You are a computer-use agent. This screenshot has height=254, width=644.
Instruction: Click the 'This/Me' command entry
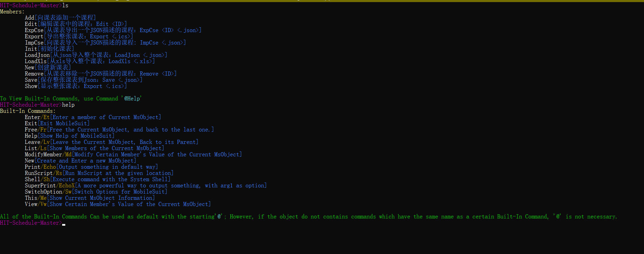point(90,198)
